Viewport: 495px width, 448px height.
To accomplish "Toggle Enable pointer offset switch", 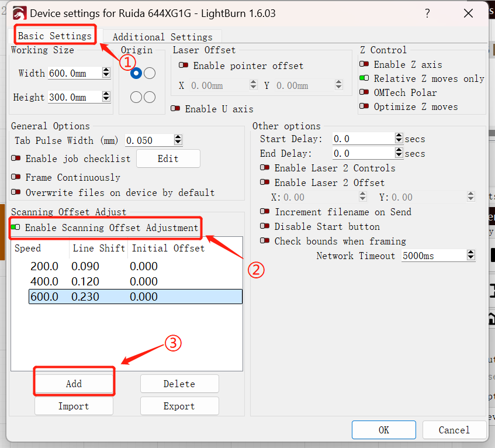I will (x=184, y=66).
